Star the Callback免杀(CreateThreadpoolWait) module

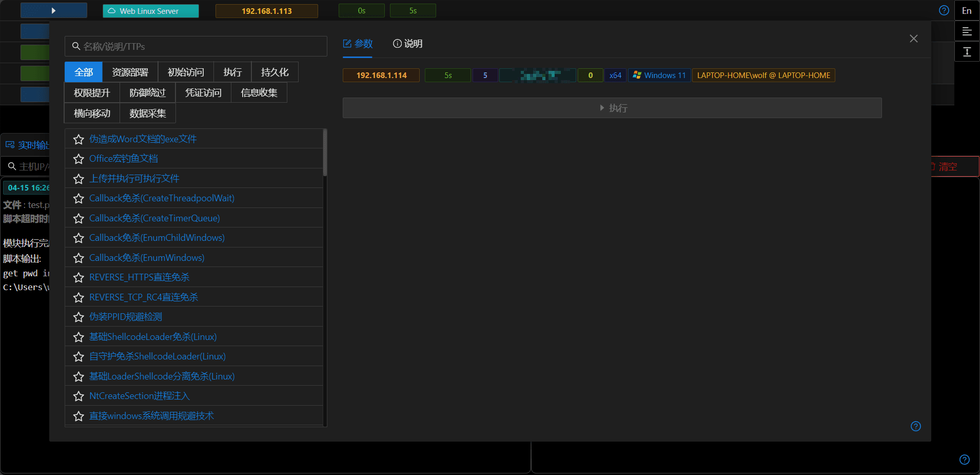point(79,198)
